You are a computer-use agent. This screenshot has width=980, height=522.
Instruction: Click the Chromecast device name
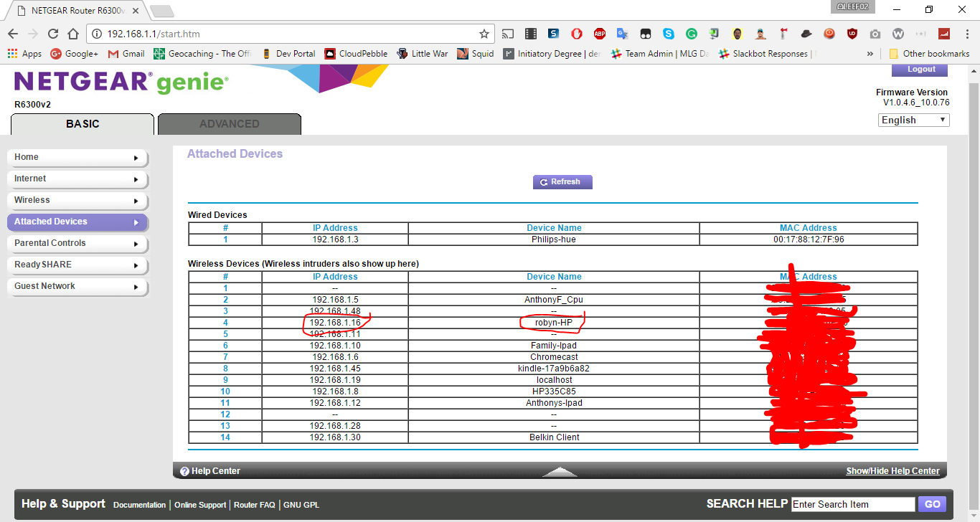[x=554, y=357]
